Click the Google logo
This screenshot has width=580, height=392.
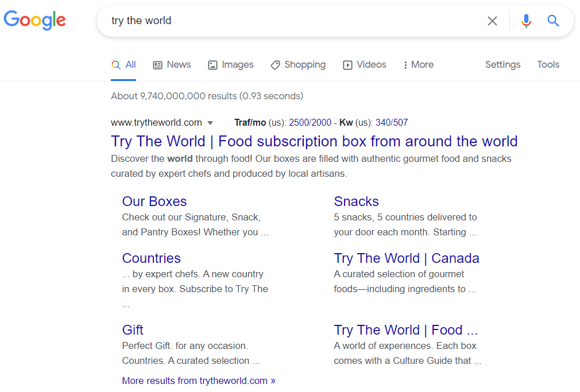[35, 20]
